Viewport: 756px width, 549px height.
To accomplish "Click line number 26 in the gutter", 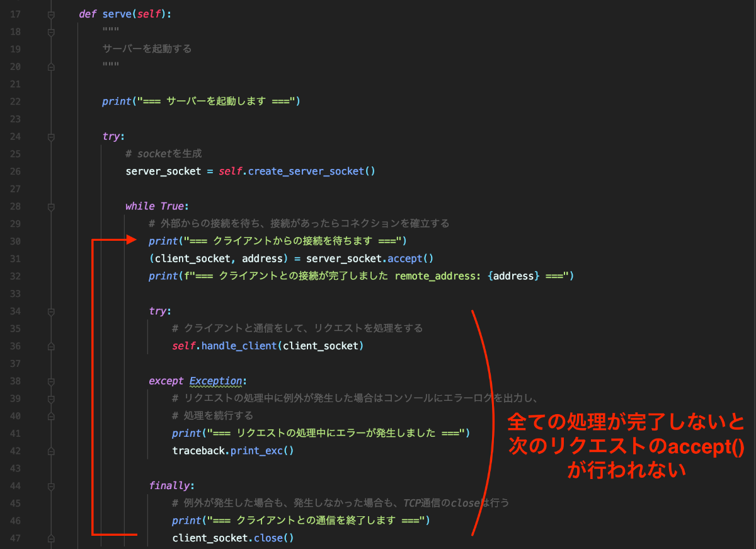I will pyautogui.click(x=16, y=171).
